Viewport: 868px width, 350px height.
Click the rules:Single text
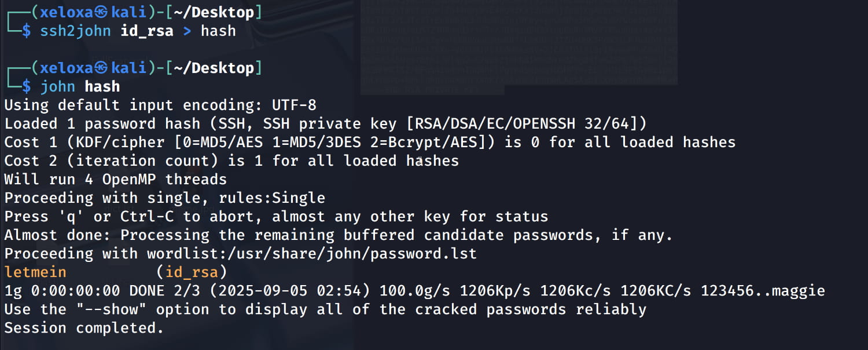tap(272, 198)
